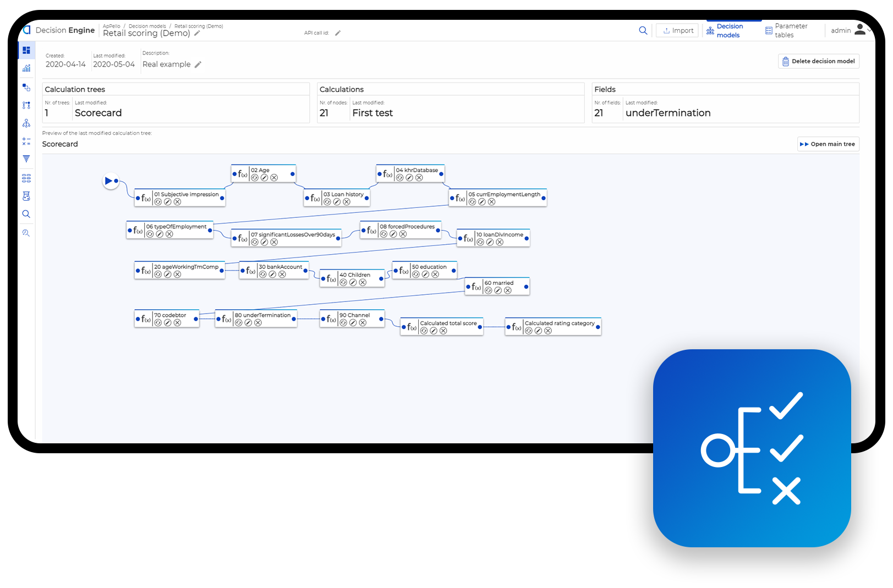Screen dimensions: 893x588
Task: Click Open main tree button
Action: coord(828,144)
